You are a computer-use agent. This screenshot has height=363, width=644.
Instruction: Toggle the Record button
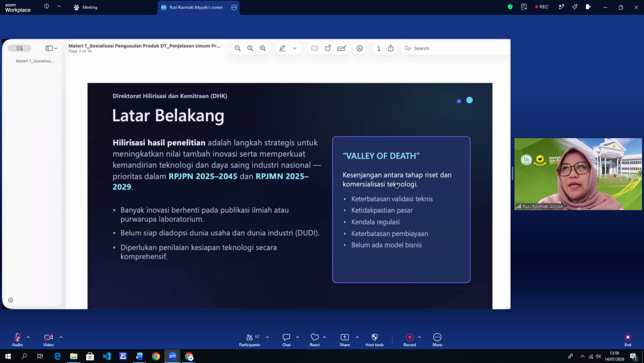click(410, 340)
